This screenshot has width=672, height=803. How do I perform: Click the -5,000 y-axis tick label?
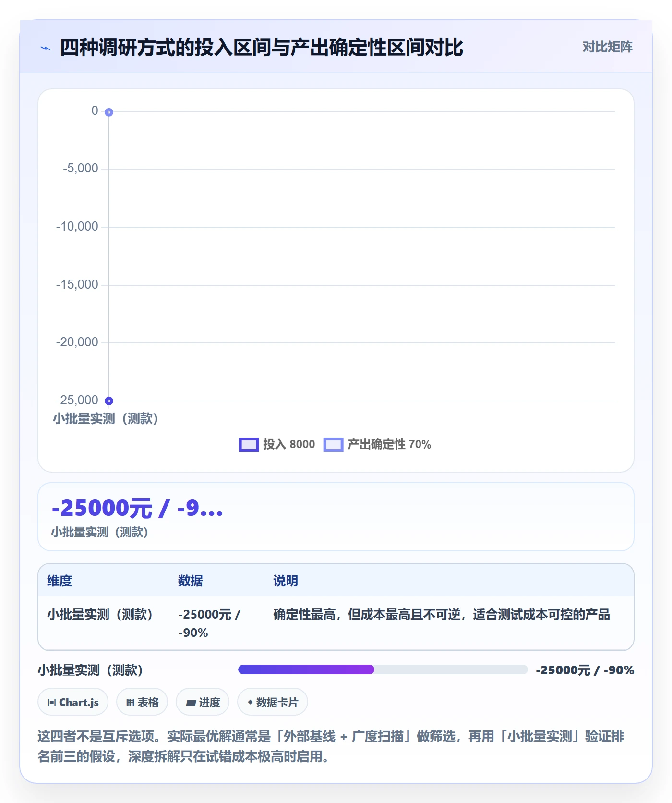click(80, 168)
